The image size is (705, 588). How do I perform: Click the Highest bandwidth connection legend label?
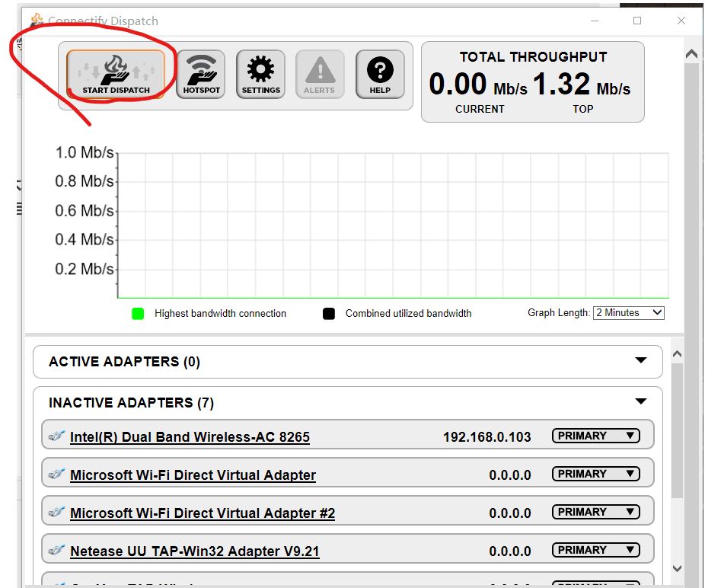[x=220, y=313]
